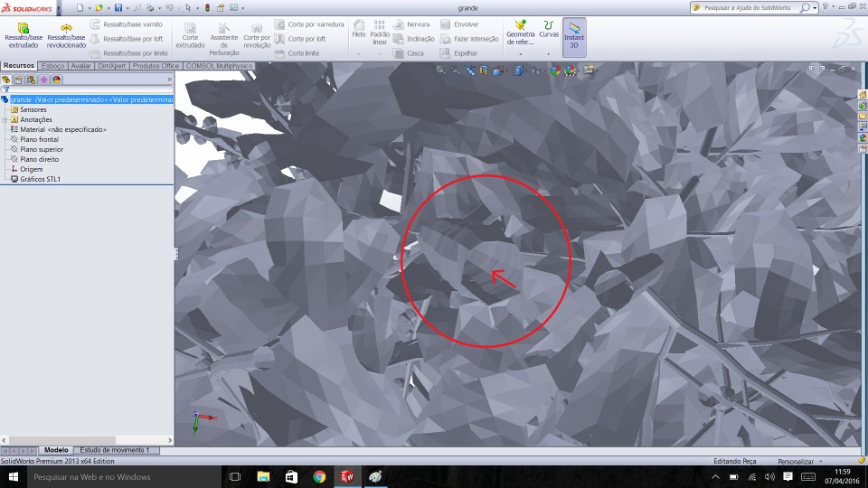This screenshot has width=868, height=488.
Task: Click the Previous view icon
Action: click(x=469, y=70)
